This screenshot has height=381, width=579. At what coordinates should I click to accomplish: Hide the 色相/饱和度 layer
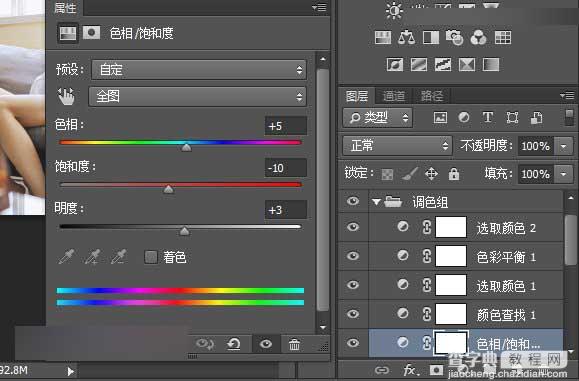353,343
